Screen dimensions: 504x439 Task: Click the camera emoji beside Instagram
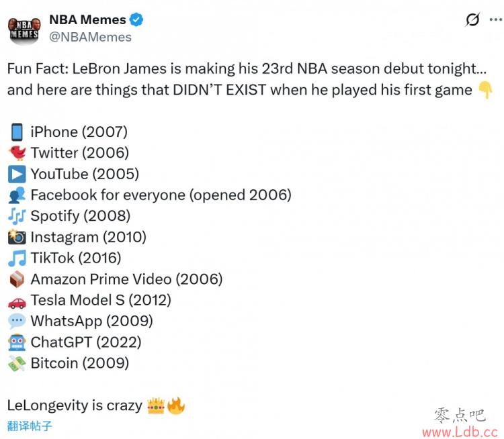[x=17, y=237]
